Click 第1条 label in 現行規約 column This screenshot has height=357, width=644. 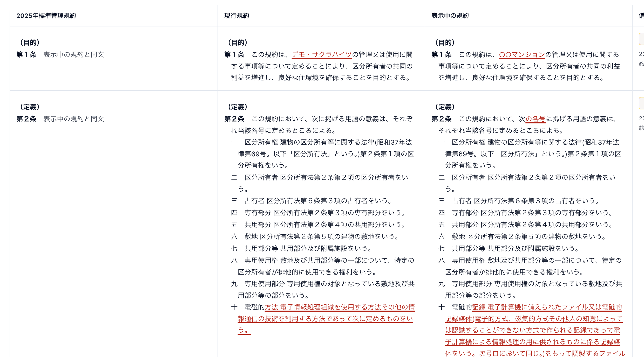click(x=234, y=55)
